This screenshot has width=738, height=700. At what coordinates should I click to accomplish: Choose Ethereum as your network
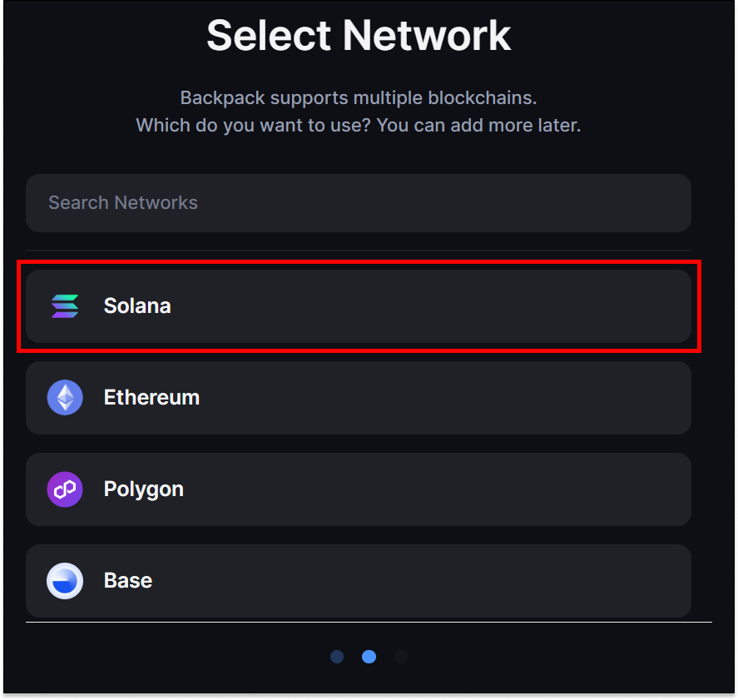coord(358,397)
